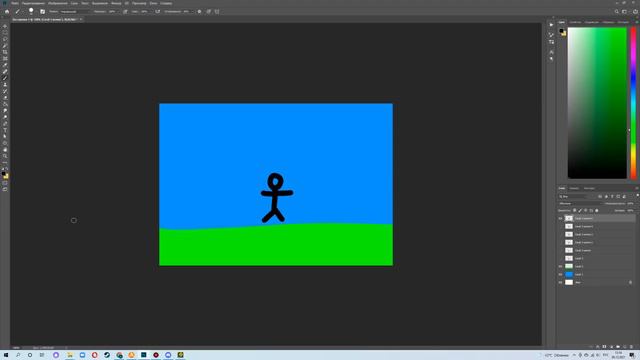Create a new group folder icon
The height and width of the screenshot is (360, 640).
618,347
